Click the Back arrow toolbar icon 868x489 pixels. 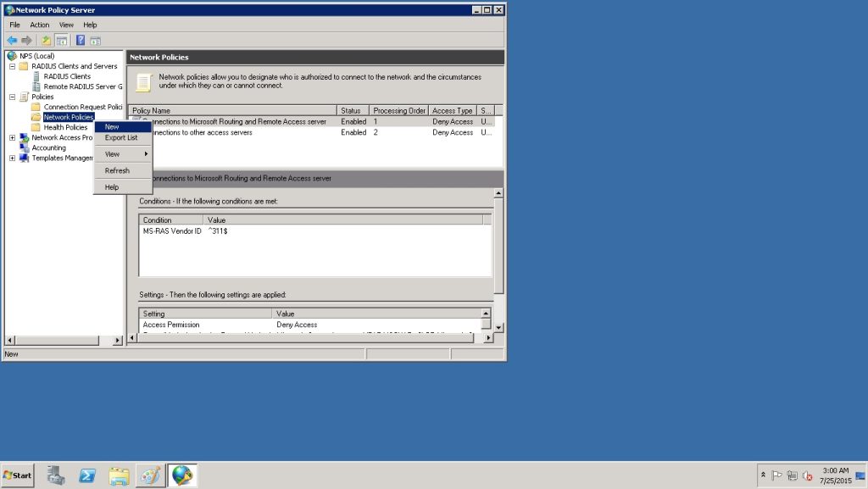[12, 40]
